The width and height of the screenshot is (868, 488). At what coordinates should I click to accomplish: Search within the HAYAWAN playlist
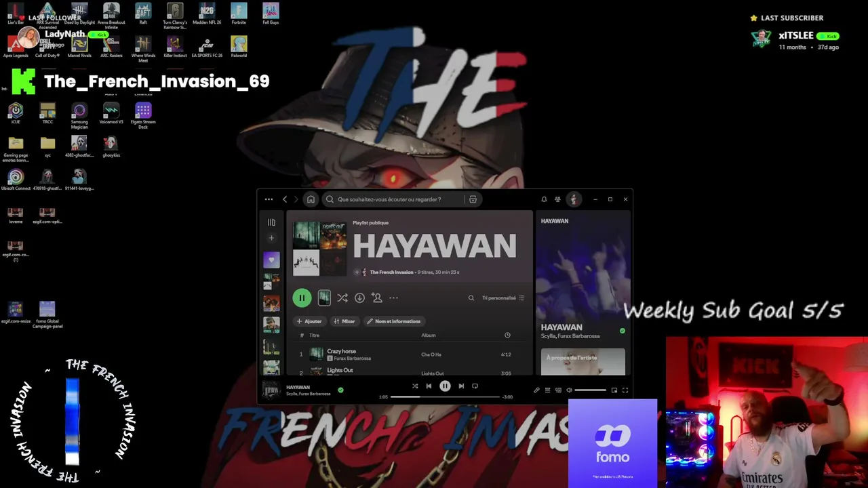(x=471, y=298)
